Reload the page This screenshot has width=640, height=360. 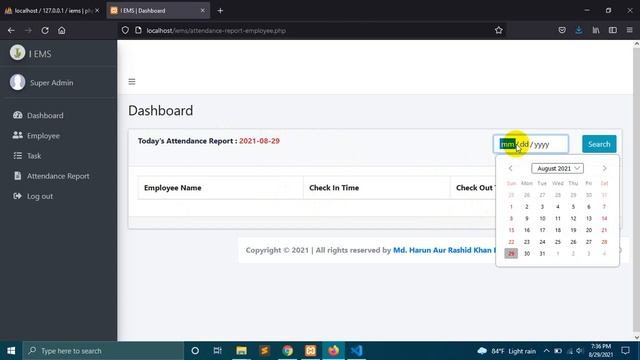coord(45,30)
